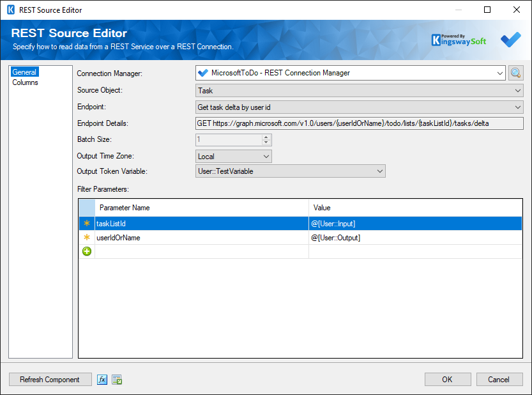Click the @[User::Output] value cell
This screenshot has height=395, width=532.
tap(415, 237)
